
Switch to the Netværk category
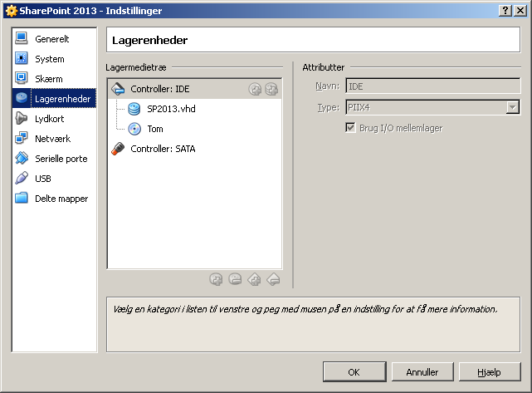pos(52,139)
